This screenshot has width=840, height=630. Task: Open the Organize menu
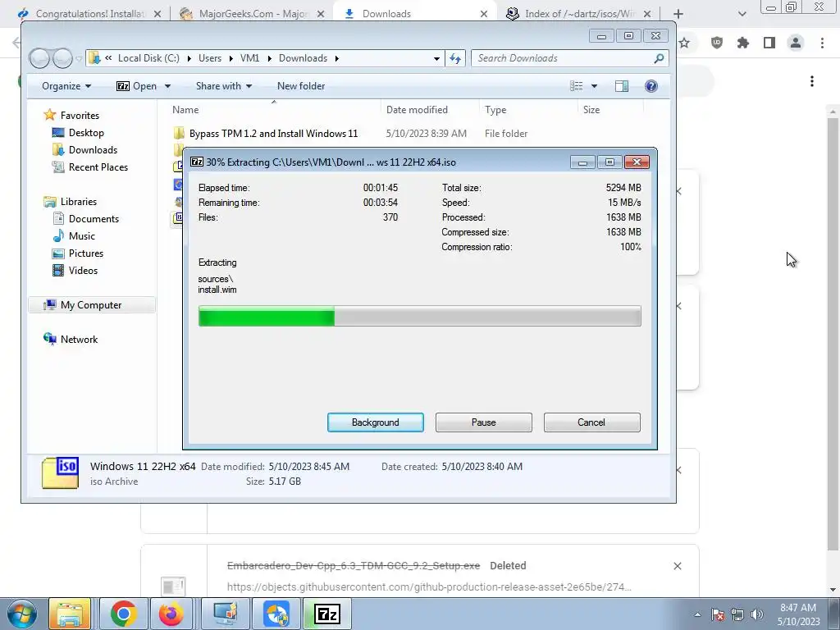(x=66, y=86)
